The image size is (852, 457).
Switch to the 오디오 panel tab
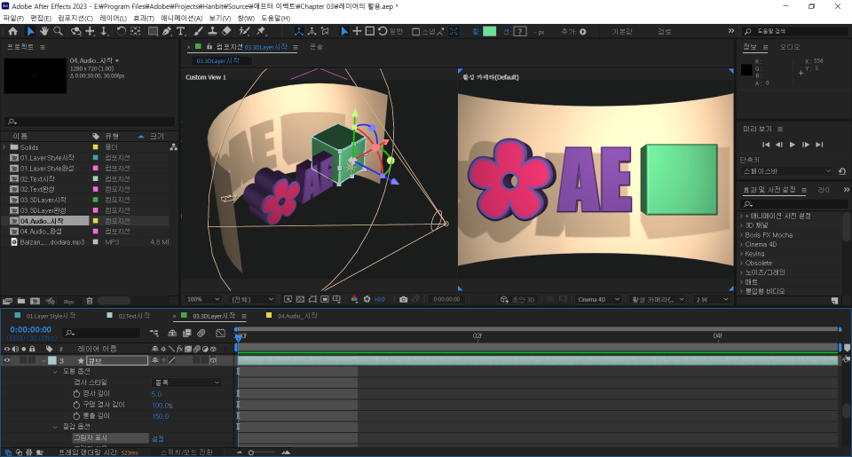pyautogui.click(x=790, y=47)
